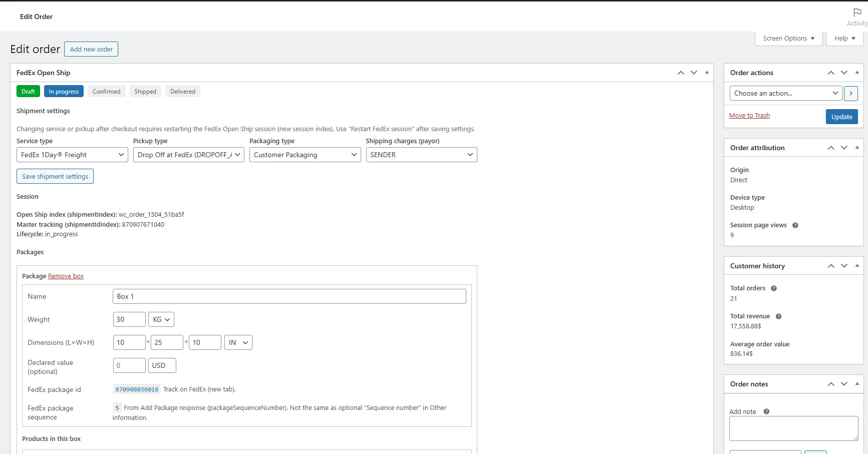Click the average order value 836.14$
Image resolution: width=868 pixels, height=454 pixels.
click(x=741, y=354)
